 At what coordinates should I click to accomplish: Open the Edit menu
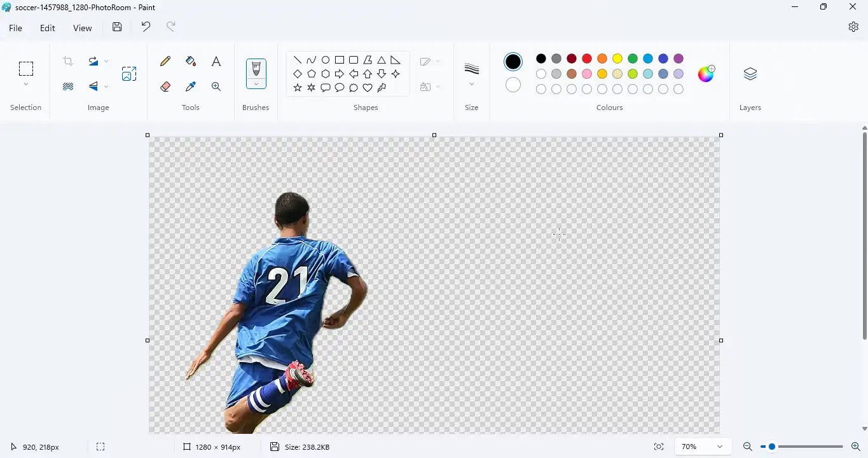(x=48, y=28)
